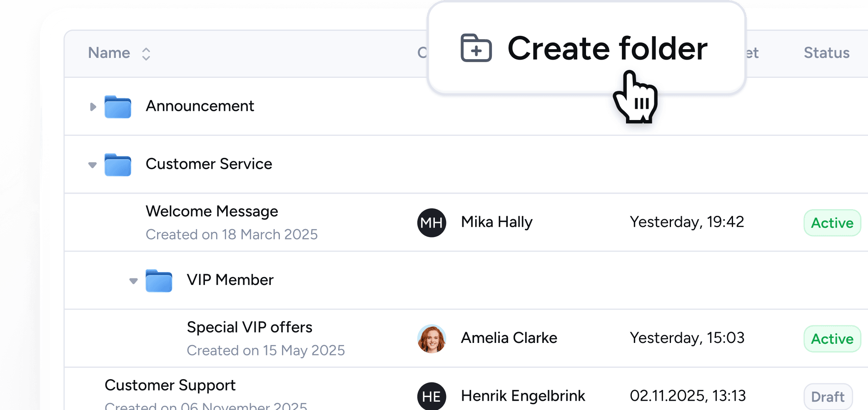The width and height of the screenshot is (868, 410).
Task: Select the Announcement folder row name
Action: (200, 106)
